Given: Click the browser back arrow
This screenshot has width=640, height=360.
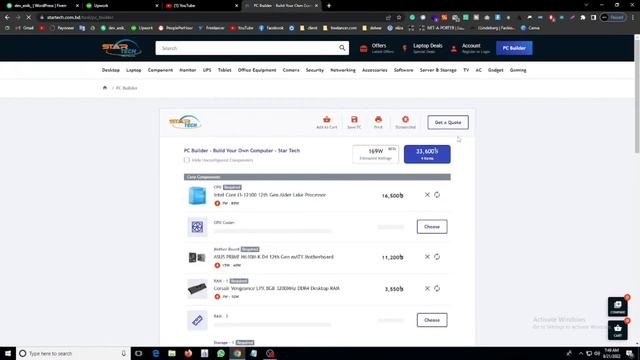Looking at the screenshot, I should 7,18.
